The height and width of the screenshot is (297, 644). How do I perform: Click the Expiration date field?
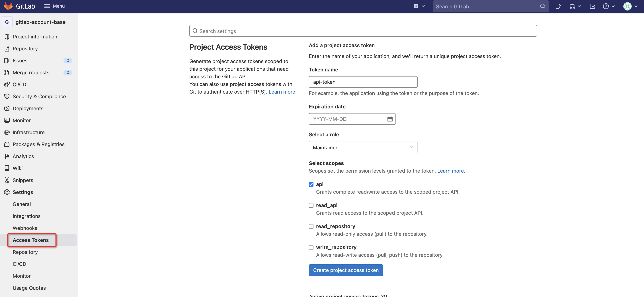[x=352, y=119]
